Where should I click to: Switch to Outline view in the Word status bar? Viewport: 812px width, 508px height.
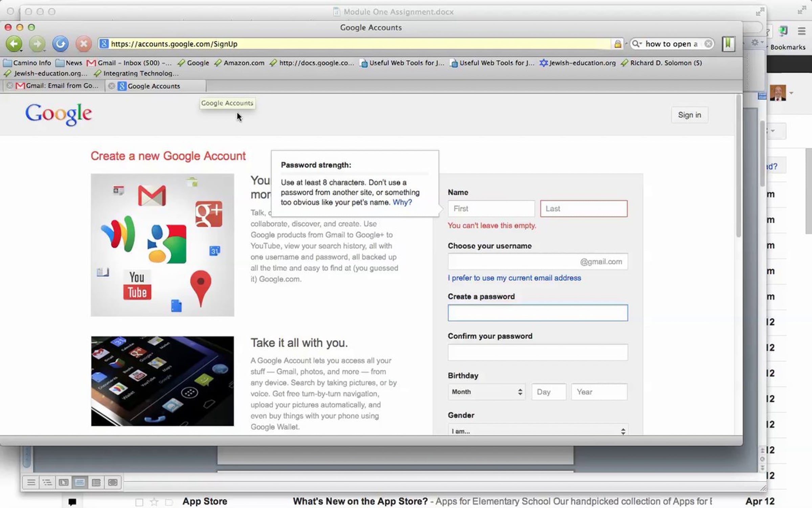[x=47, y=482]
